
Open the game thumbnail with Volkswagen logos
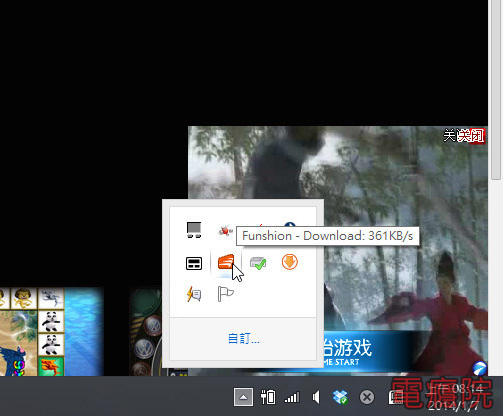tap(146, 332)
